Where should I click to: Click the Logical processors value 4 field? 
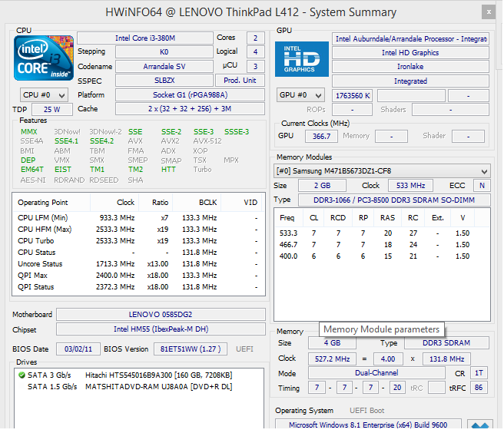[256, 51]
